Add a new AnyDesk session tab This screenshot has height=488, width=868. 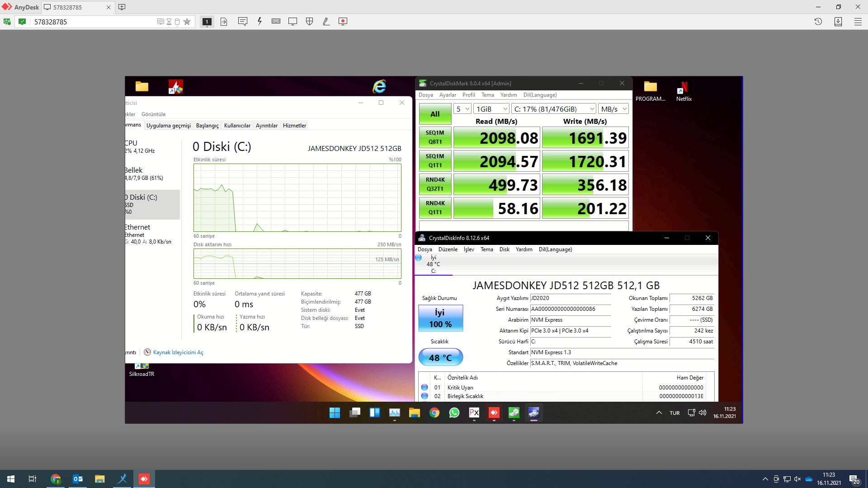[122, 7]
